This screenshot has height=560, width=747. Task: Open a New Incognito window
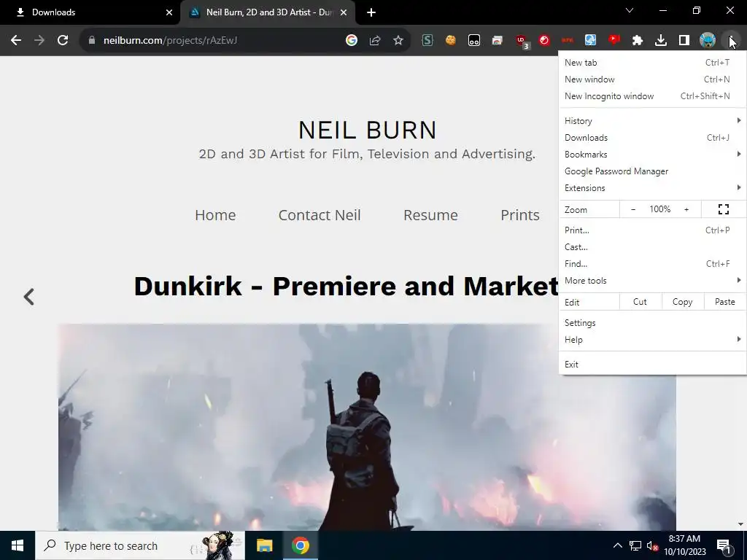click(652, 96)
